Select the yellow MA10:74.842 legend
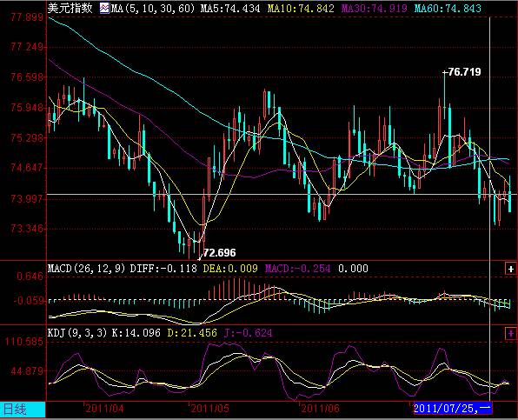518x420 pixels. [x=301, y=9]
